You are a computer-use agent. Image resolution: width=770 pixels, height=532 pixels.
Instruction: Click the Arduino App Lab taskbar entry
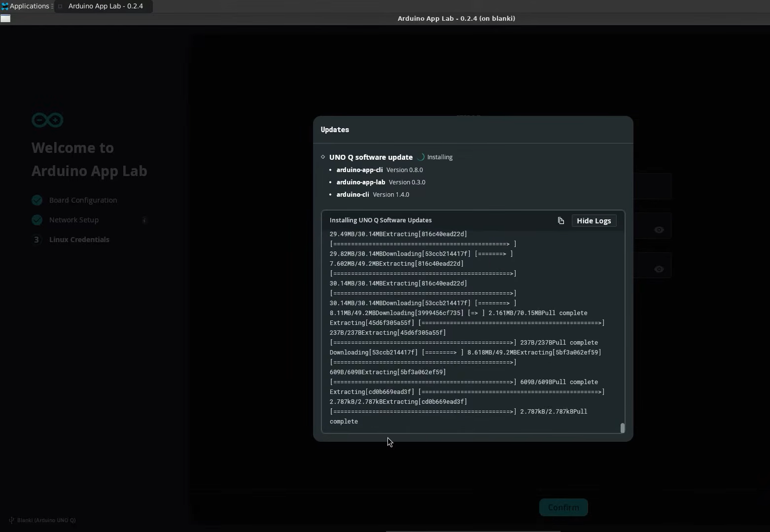pyautogui.click(x=104, y=6)
